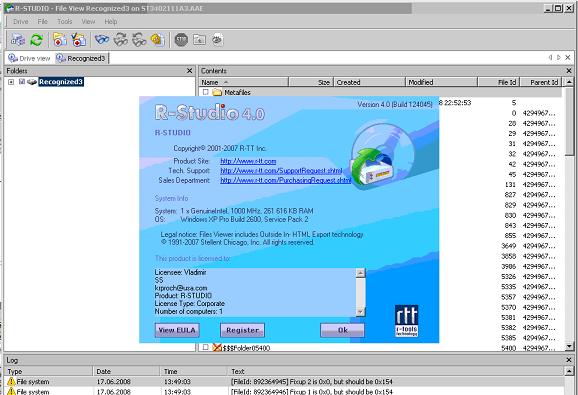The image size is (578, 395).
Task: Click the gray Up folder toolbar icon
Action: [199, 39]
